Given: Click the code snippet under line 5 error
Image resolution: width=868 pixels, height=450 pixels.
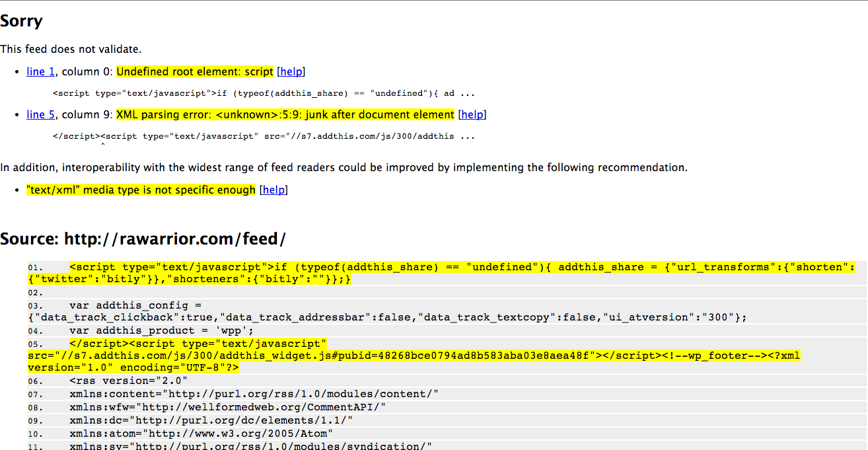Looking at the screenshot, I should coord(264,136).
